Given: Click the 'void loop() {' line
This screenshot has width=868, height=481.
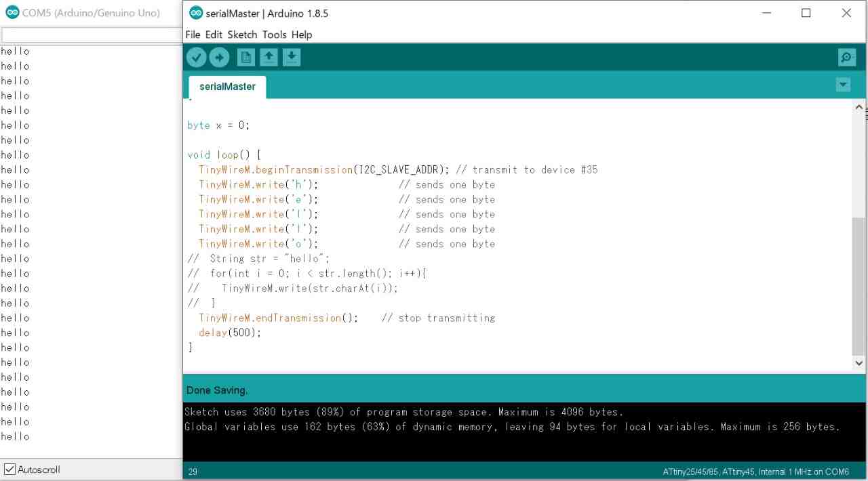Looking at the screenshot, I should [224, 155].
